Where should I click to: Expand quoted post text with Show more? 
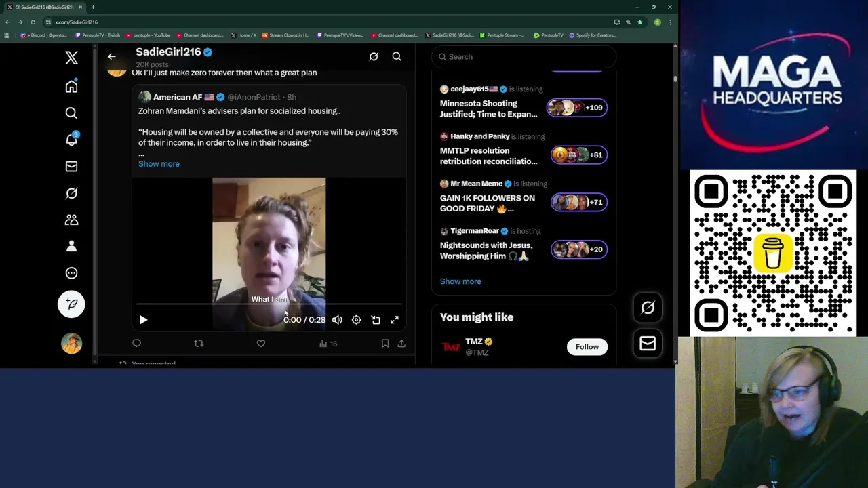coord(159,164)
